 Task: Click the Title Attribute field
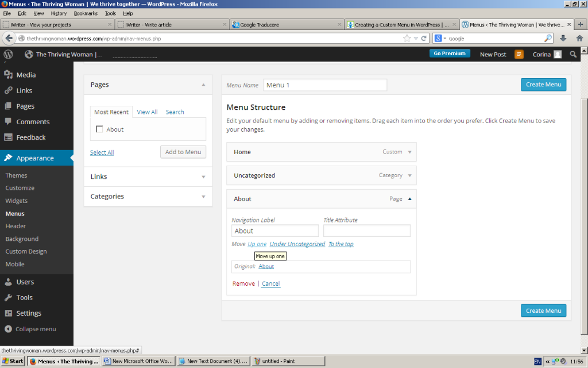click(x=367, y=231)
